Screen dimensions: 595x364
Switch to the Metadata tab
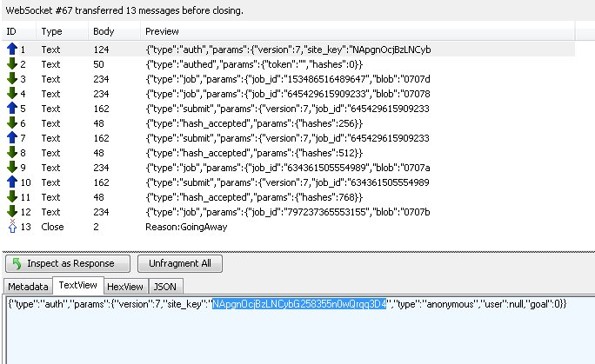pyautogui.click(x=28, y=287)
